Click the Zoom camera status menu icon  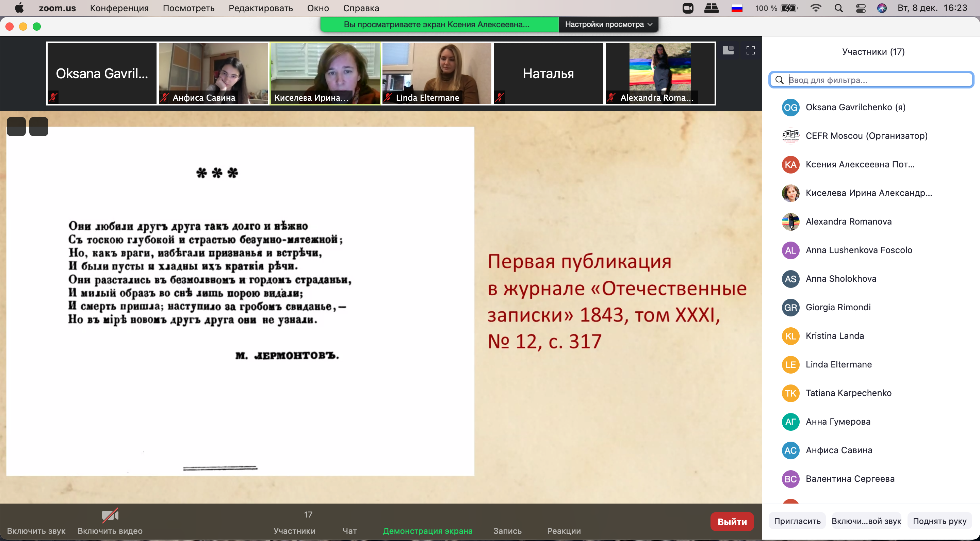pos(688,8)
